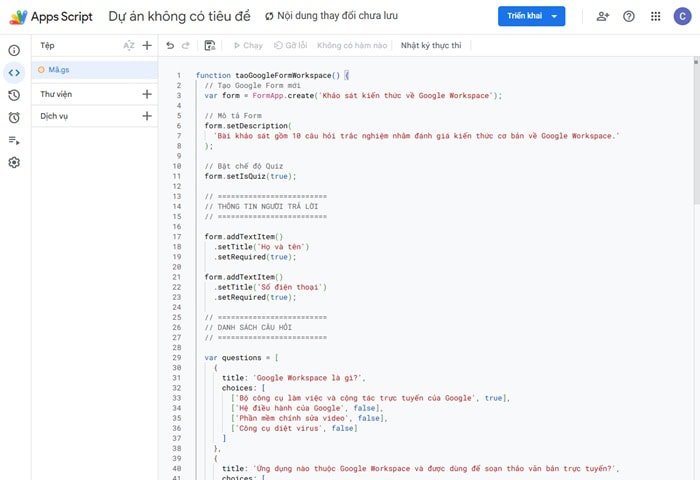The width and height of the screenshot is (700, 480).
Task: Open the Google apps grid
Action: [x=655, y=17]
